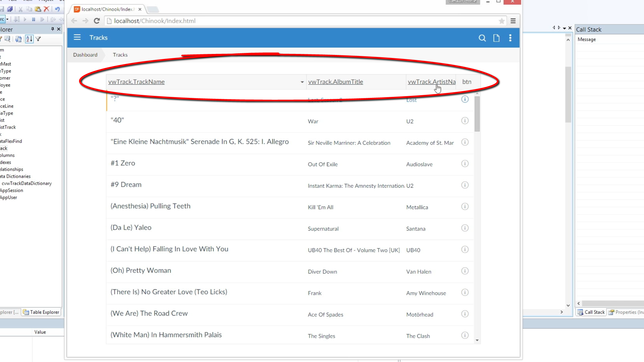This screenshot has height=362, width=644.
Task: Bookmark page with the star icon
Action: click(501, 21)
